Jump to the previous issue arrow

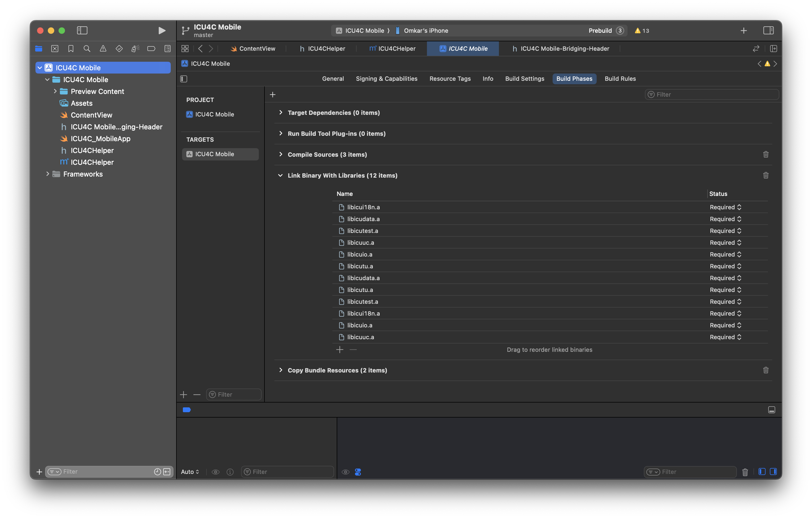coord(759,64)
